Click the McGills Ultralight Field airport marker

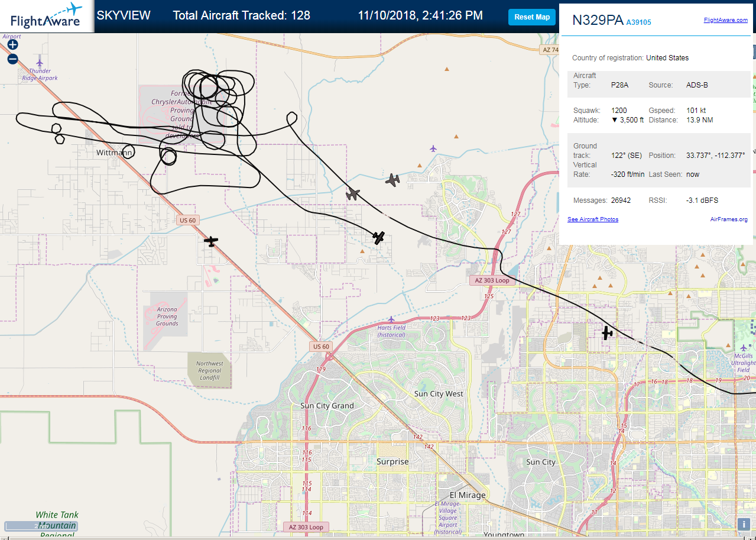point(744,347)
